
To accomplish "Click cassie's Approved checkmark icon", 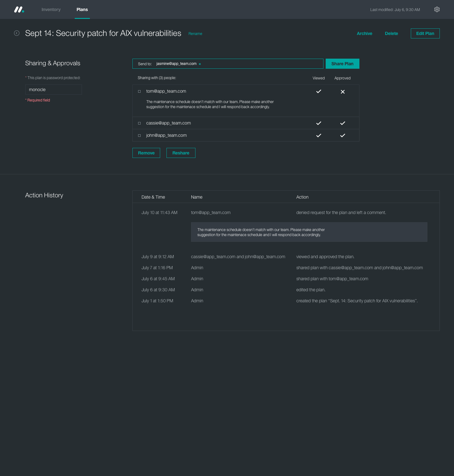I will tap(343, 123).
